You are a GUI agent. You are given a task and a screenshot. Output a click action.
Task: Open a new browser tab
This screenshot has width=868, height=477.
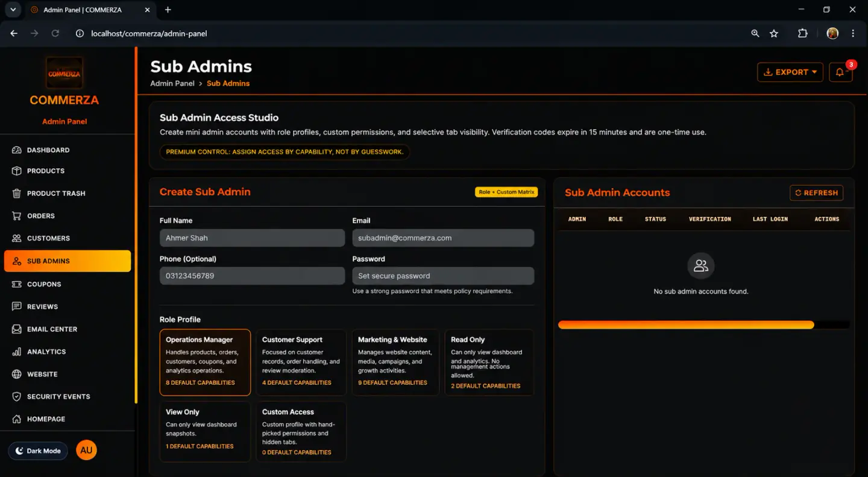tap(168, 10)
